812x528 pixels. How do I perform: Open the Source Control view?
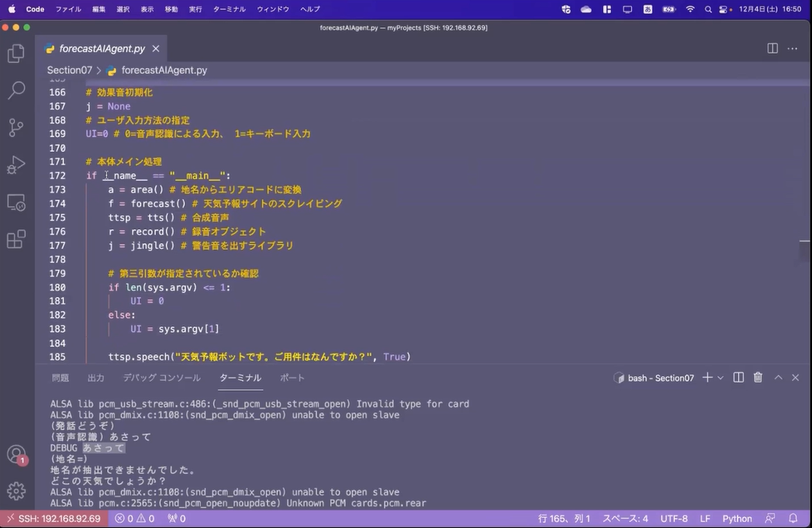pyautogui.click(x=16, y=128)
